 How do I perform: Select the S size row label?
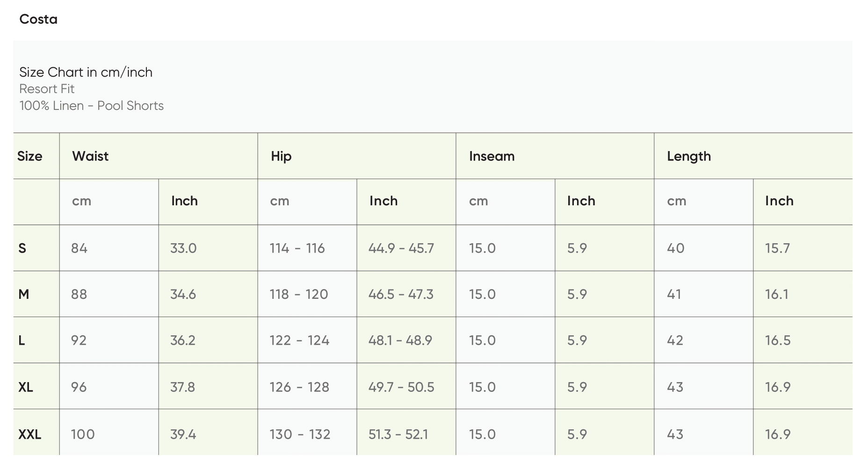(22, 248)
